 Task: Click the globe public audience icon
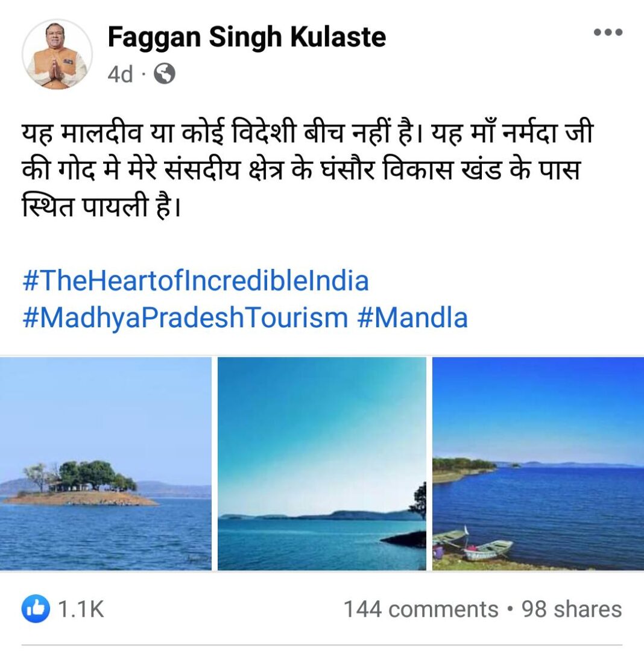click(x=165, y=74)
